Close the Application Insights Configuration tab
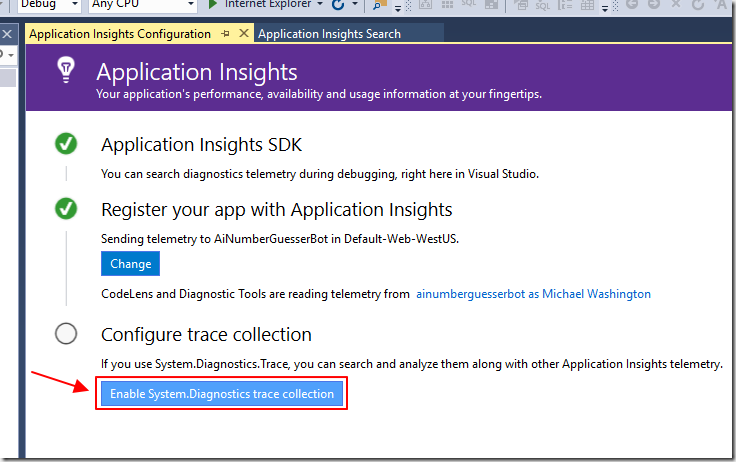Image resolution: width=736 pixels, height=462 pixels. coord(244,33)
